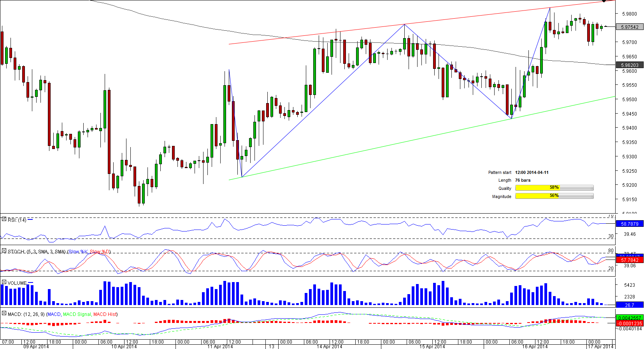The height and width of the screenshot is (349, 644).
Task: Click the blue volume value tag 26.7
Action: (629, 305)
